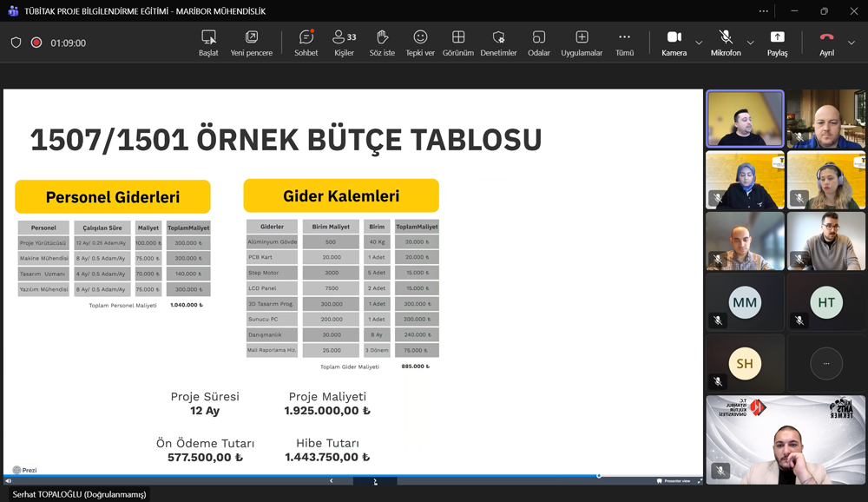Image resolution: width=868 pixels, height=502 pixels.
Task: Open the title bar more actions menu
Action: (763, 10)
